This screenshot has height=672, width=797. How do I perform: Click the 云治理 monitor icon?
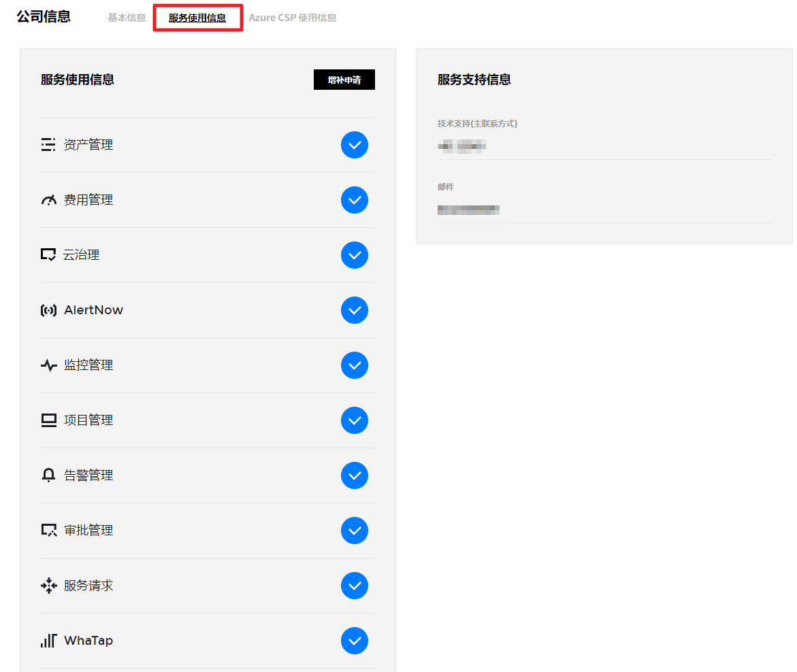tap(48, 255)
